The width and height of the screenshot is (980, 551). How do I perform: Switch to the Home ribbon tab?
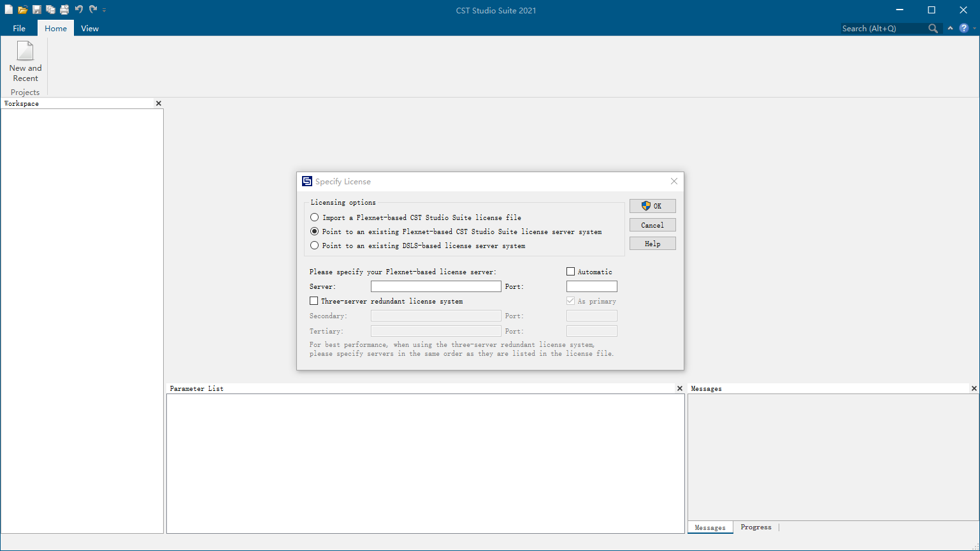coord(55,28)
